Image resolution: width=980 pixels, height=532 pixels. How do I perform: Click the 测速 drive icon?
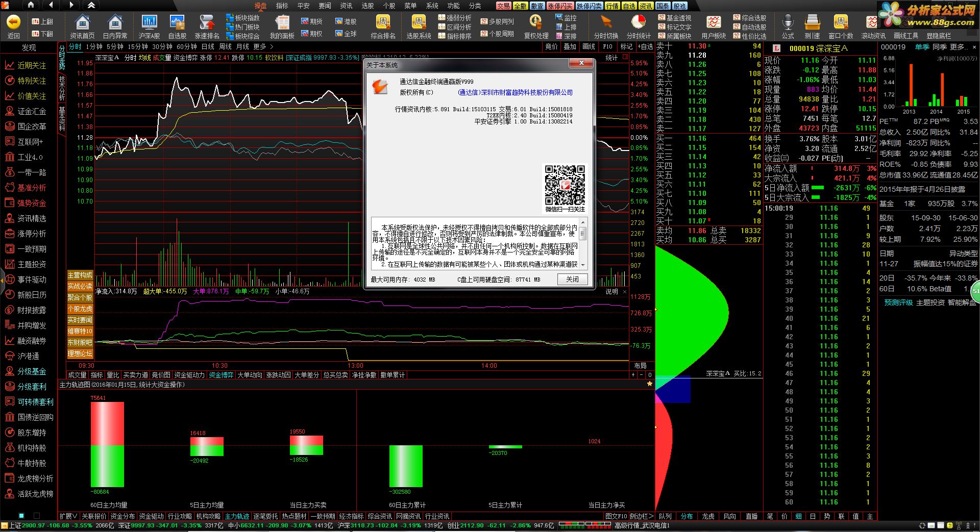tap(812, 22)
